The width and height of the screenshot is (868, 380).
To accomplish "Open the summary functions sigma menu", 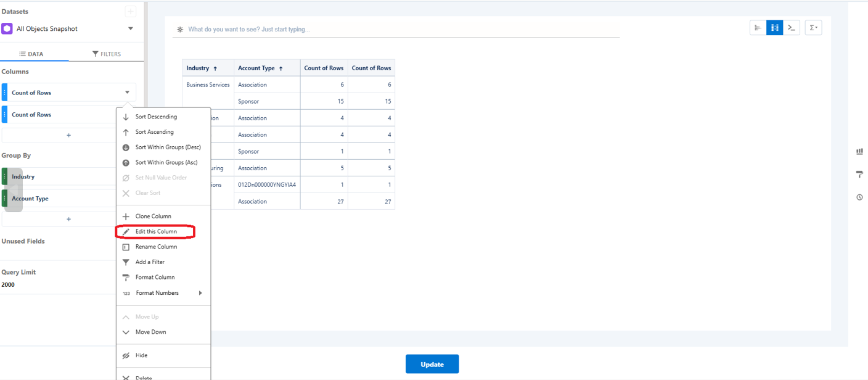I will (813, 27).
